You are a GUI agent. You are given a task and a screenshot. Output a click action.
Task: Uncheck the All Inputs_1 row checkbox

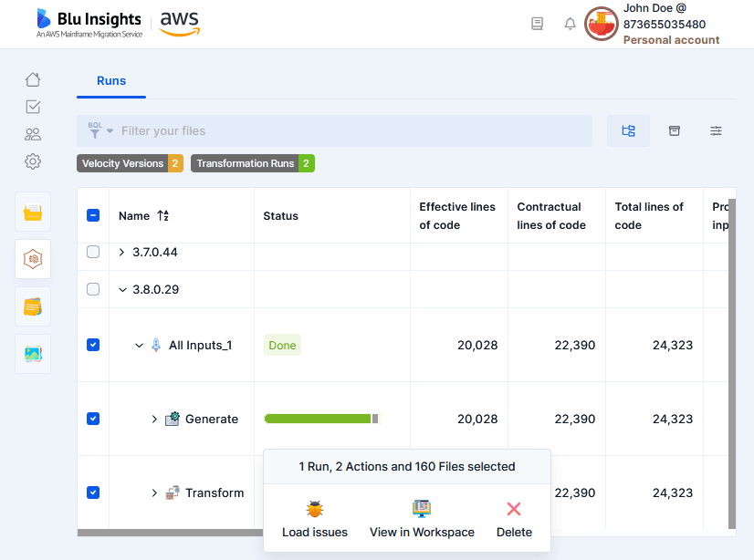(93, 345)
